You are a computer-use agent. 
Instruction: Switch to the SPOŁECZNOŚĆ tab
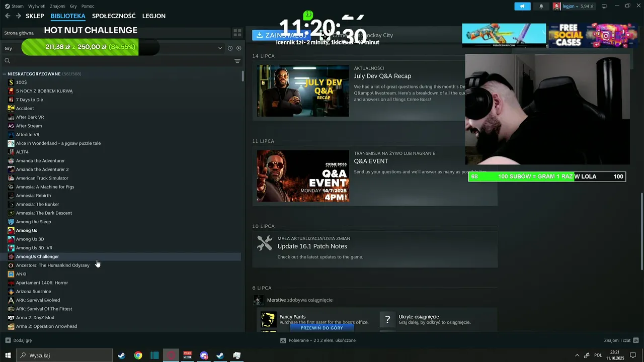pyautogui.click(x=114, y=16)
